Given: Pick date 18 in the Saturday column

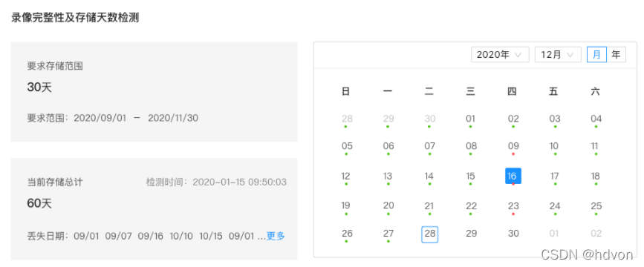Looking at the screenshot, I should click(x=596, y=177).
